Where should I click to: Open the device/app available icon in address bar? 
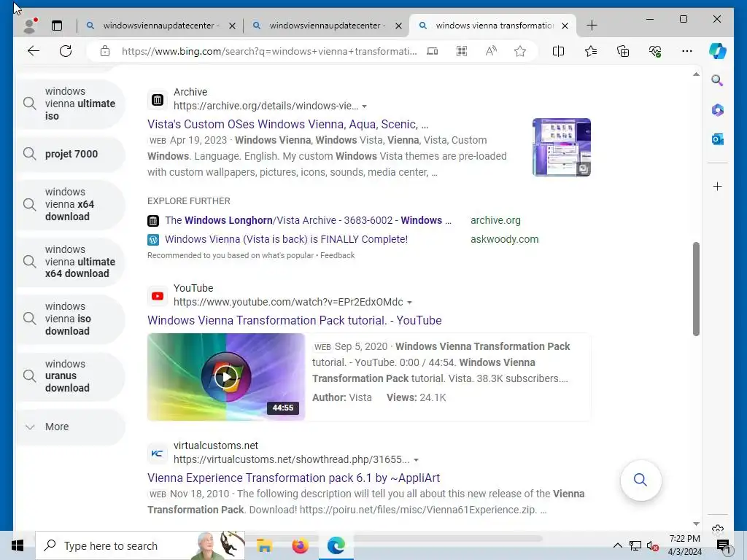(x=432, y=51)
